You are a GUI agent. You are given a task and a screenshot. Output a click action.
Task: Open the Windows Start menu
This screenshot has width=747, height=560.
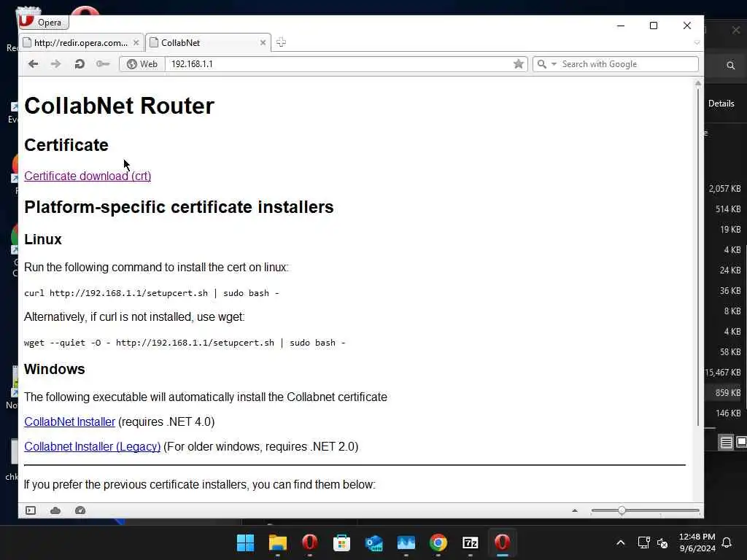tap(246, 542)
